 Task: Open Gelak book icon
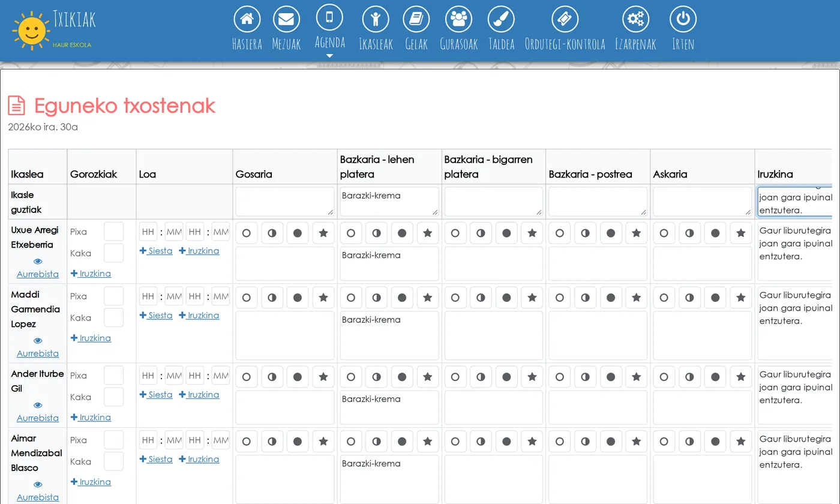[x=416, y=19]
